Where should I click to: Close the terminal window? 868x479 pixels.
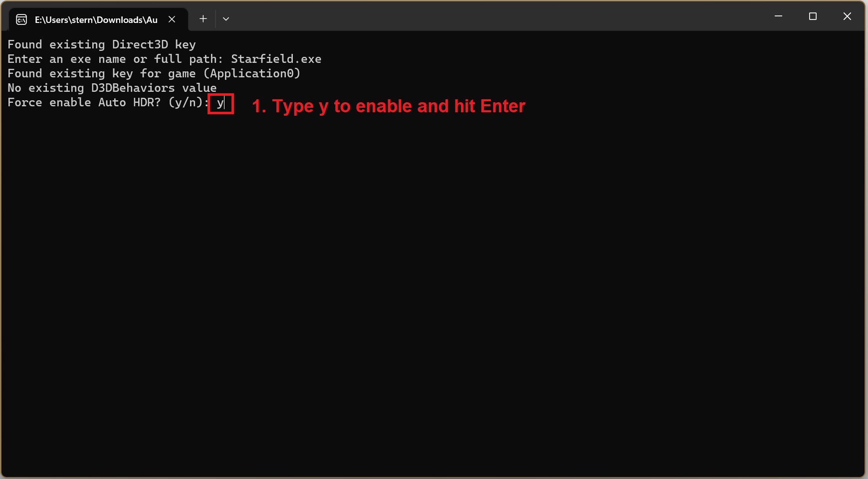point(847,16)
